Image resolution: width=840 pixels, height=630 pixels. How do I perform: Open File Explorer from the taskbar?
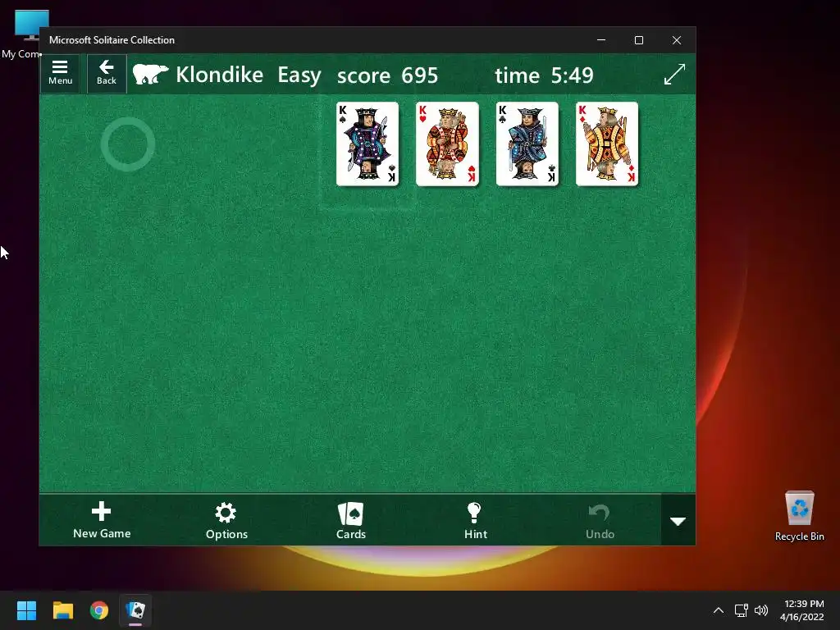tap(62, 610)
